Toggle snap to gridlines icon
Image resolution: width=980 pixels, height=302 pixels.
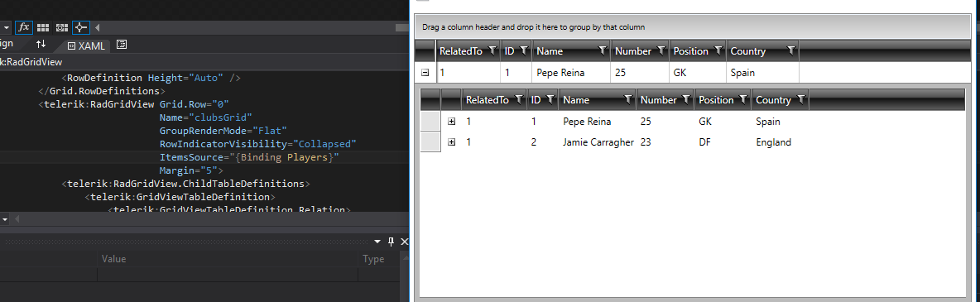click(62, 27)
